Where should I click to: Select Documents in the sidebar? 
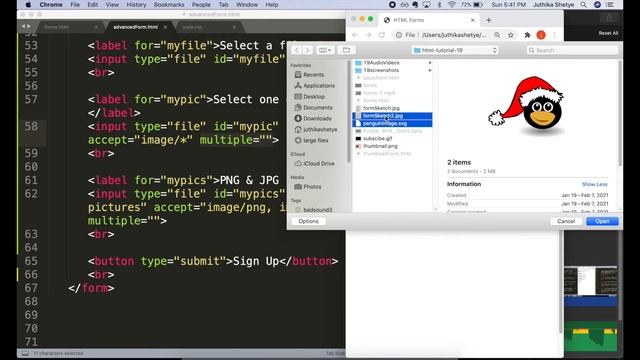318,107
